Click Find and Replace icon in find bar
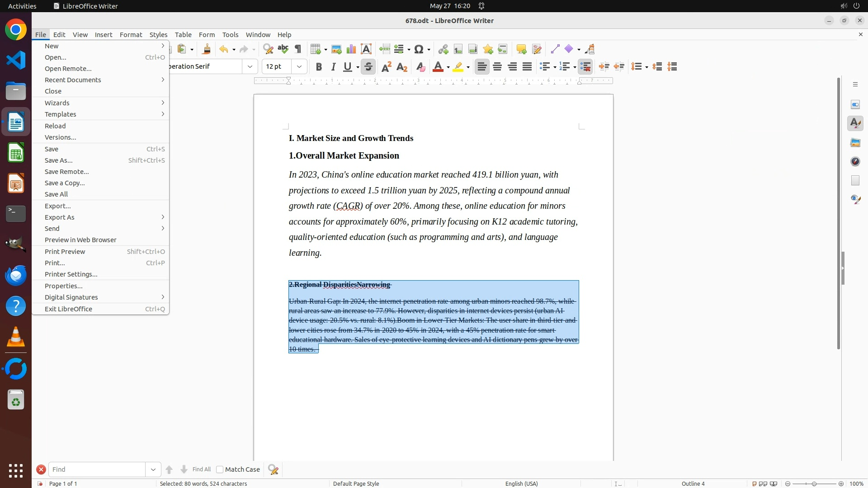This screenshot has width=868, height=488. pos(274,469)
